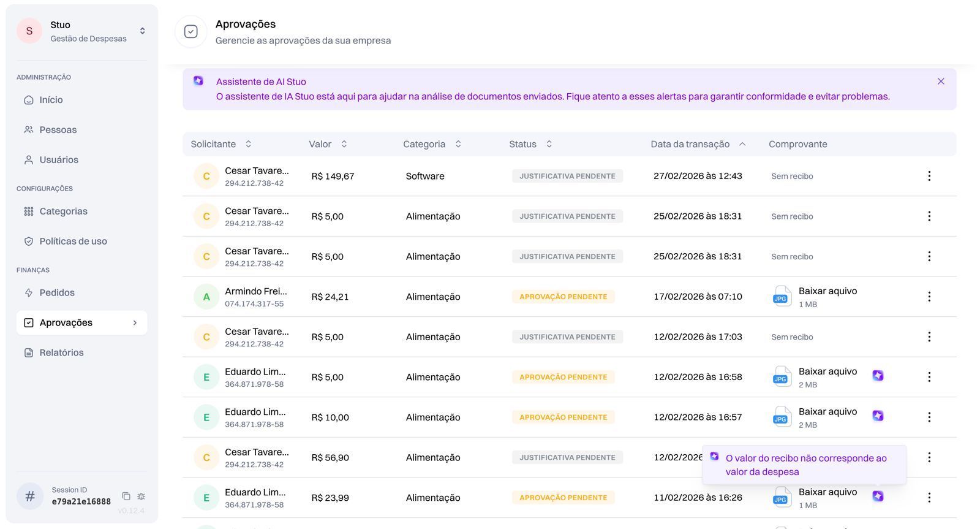Copy the Session ID

(x=126, y=496)
